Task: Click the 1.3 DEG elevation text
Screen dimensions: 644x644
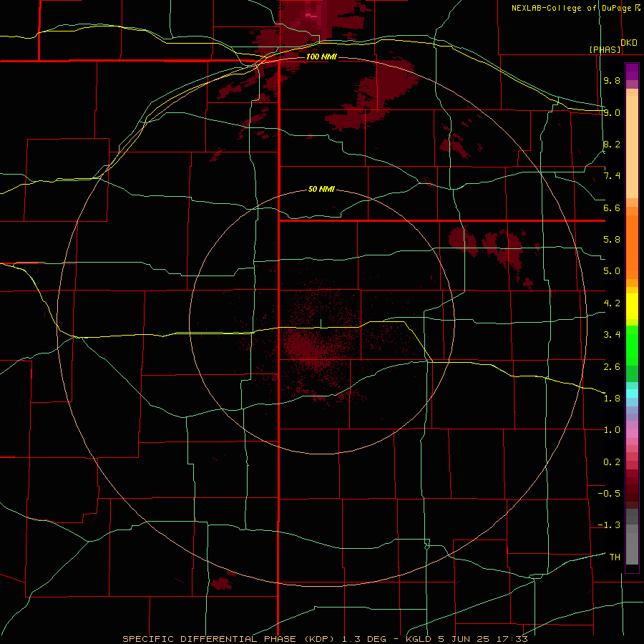Action: [x=364, y=639]
